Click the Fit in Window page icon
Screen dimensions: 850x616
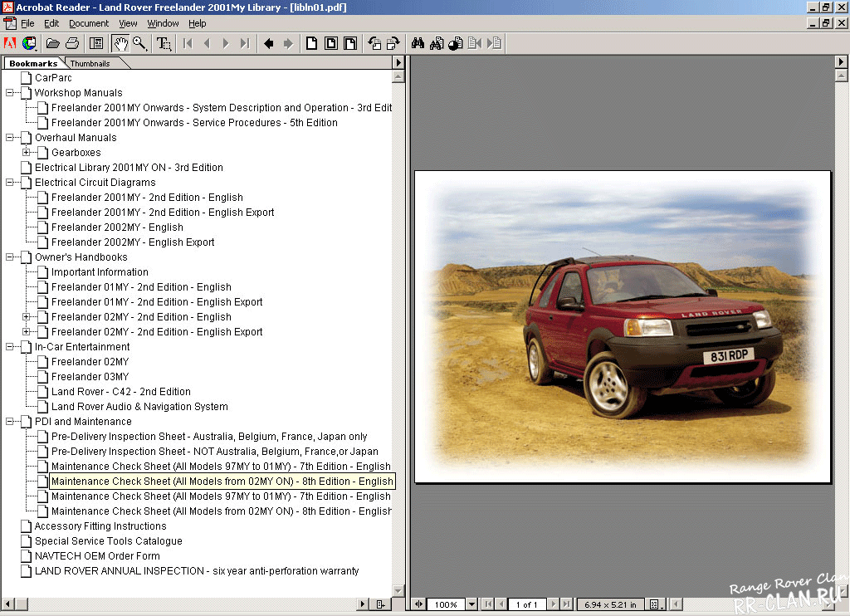point(331,43)
